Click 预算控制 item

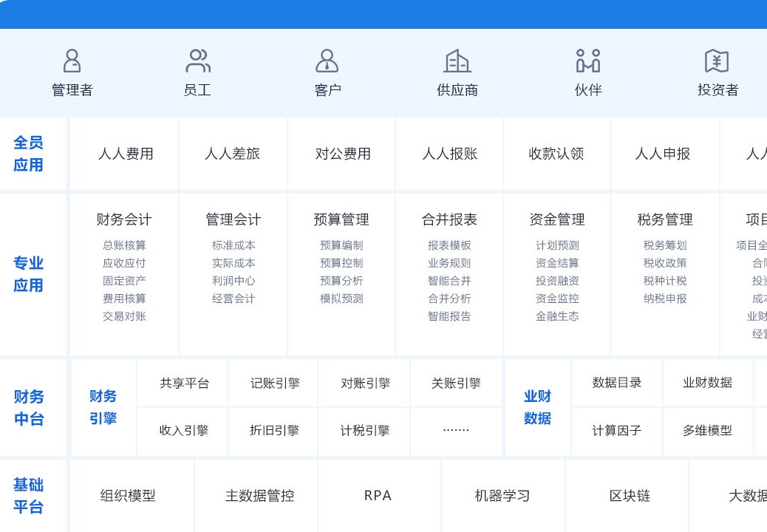[x=341, y=263]
